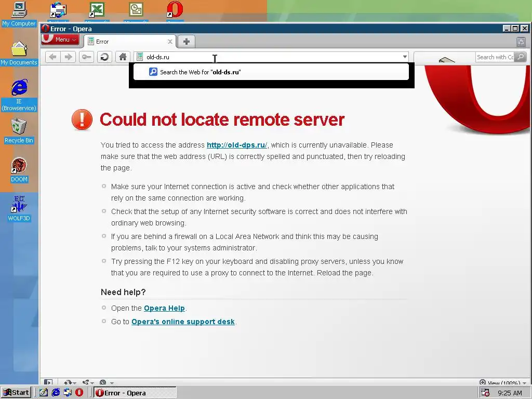The image size is (532, 399).
Task: Open Opera's online support desk link
Action: (x=183, y=322)
